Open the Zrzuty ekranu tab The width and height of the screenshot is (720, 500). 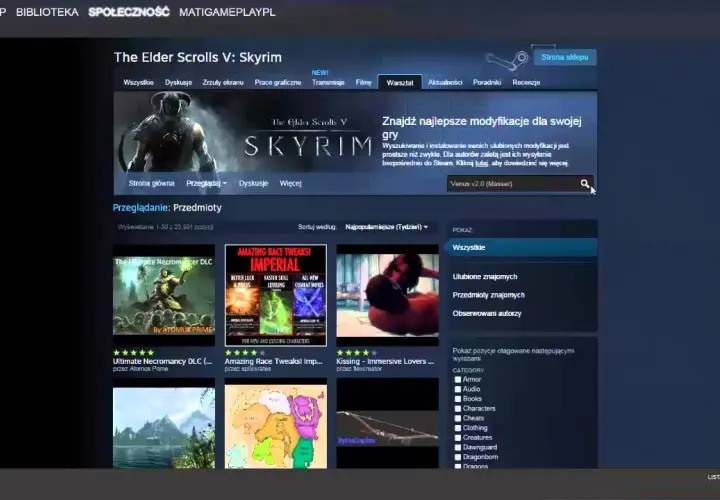223,83
